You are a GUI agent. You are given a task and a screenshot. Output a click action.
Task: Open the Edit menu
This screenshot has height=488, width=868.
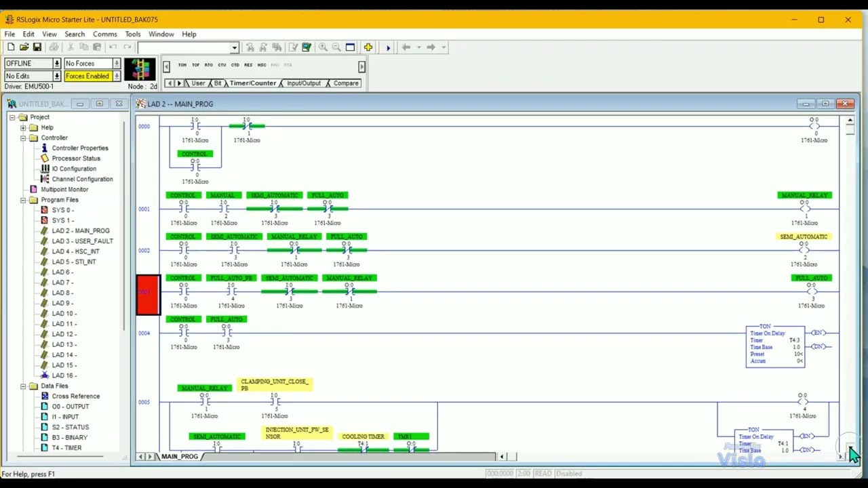click(x=28, y=34)
